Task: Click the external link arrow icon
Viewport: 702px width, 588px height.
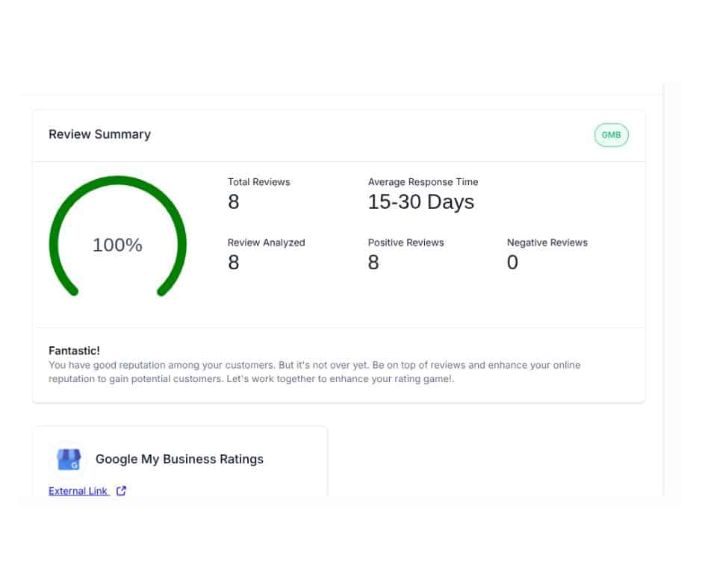Action: coord(121,491)
